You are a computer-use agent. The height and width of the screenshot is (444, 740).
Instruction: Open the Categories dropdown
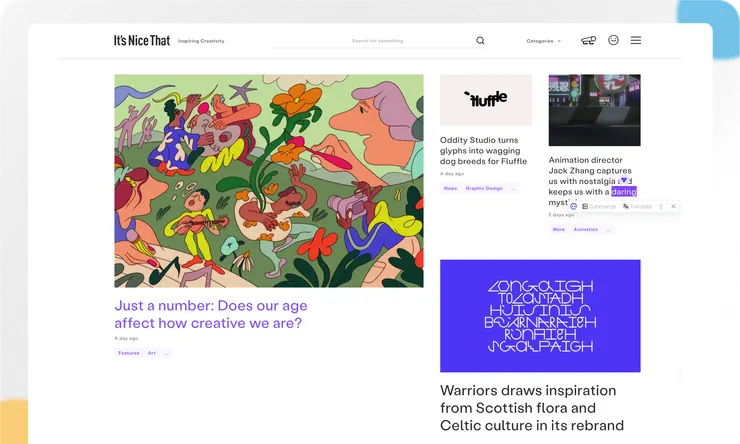(544, 41)
